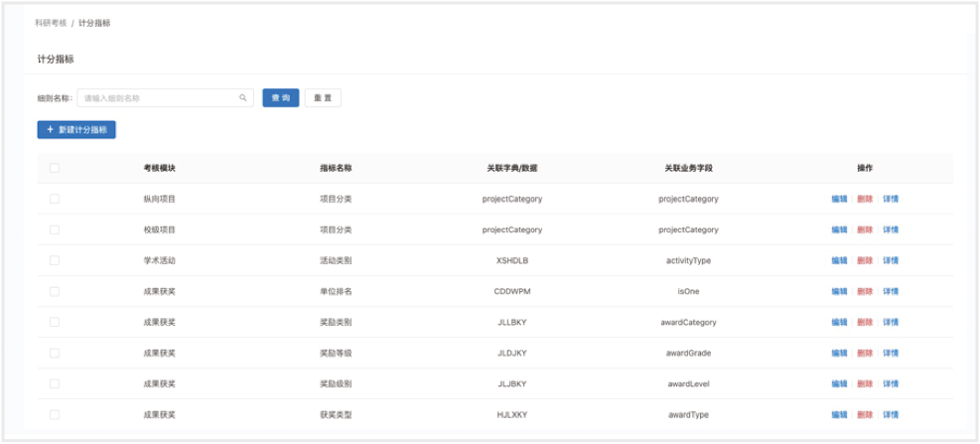
Task: Delete the 奖励类别 indicator
Action: (x=865, y=322)
